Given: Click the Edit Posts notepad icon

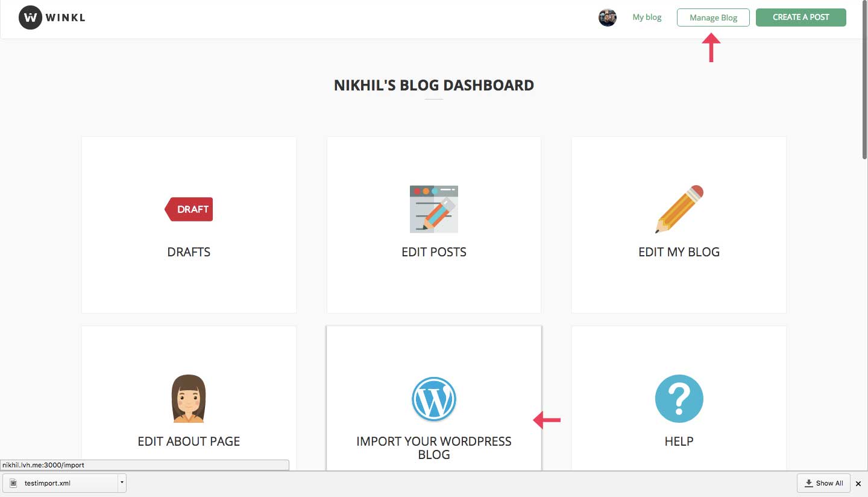Looking at the screenshot, I should coord(434,209).
